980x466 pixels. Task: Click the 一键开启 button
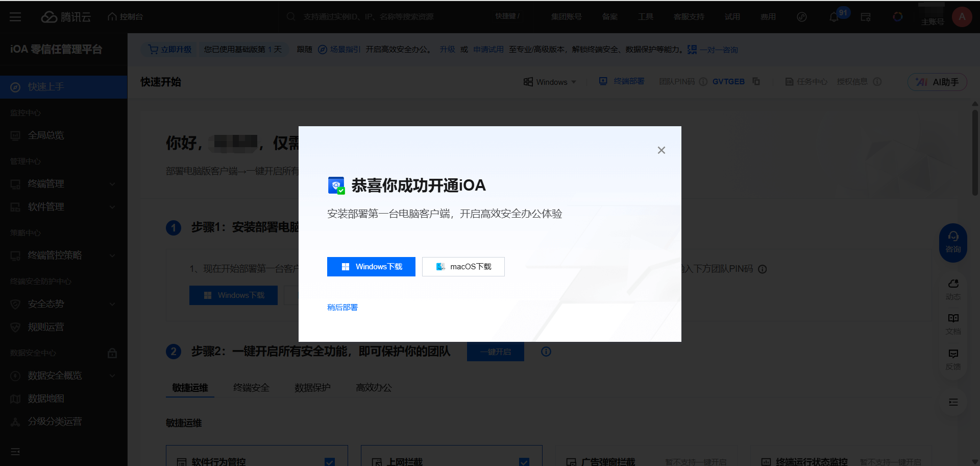pyautogui.click(x=496, y=352)
